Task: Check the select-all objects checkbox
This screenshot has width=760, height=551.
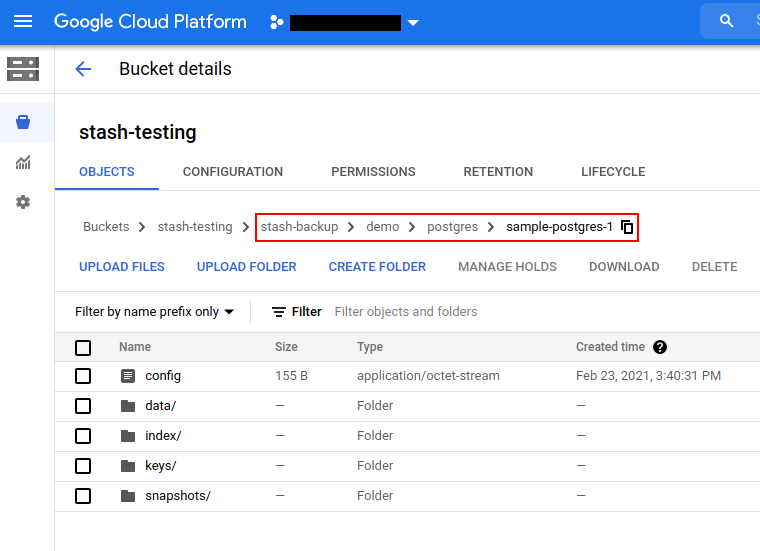Action: [x=83, y=347]
